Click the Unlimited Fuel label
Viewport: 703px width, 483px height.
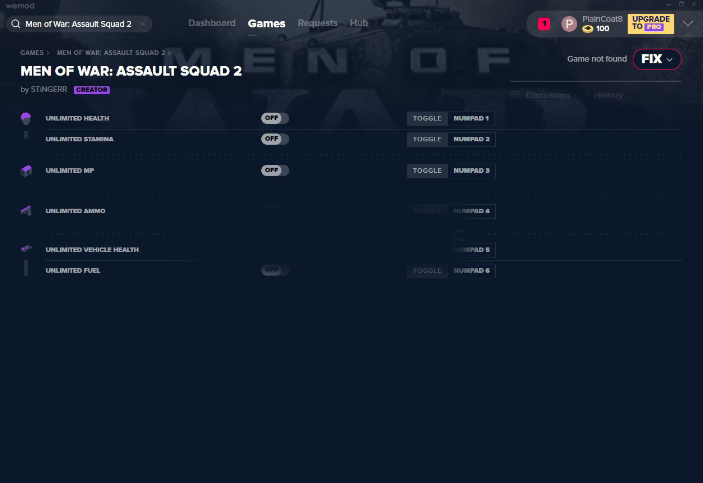[73, 270]
